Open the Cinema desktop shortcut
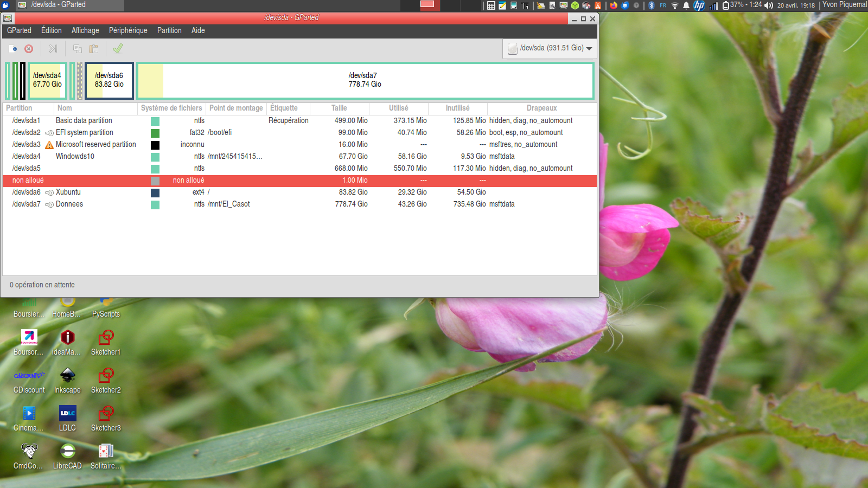This screenshot has width=868, height=488. pos(29,419)
